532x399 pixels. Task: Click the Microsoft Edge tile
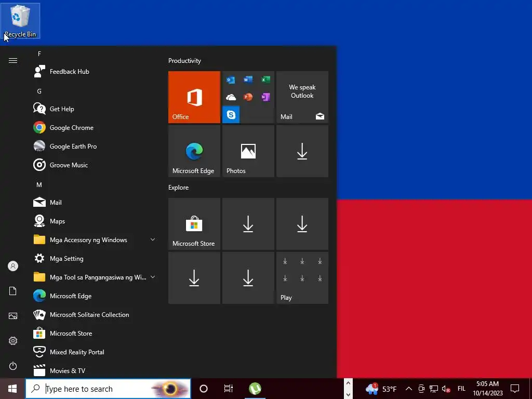point(194,151)
